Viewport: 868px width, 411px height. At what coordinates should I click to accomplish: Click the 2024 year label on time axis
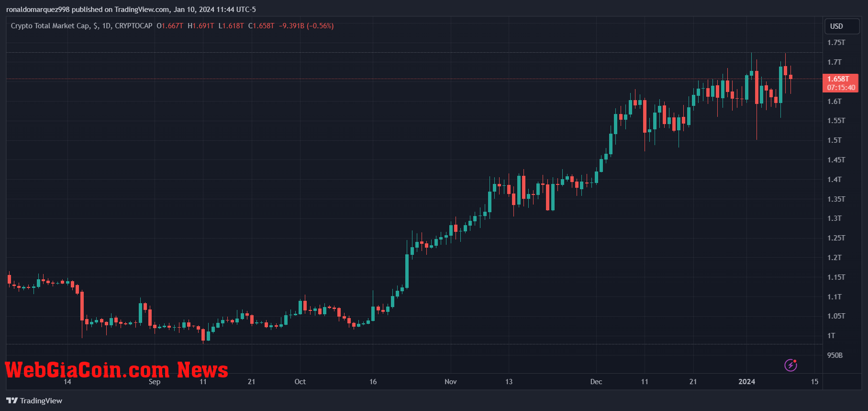(747, 382)
